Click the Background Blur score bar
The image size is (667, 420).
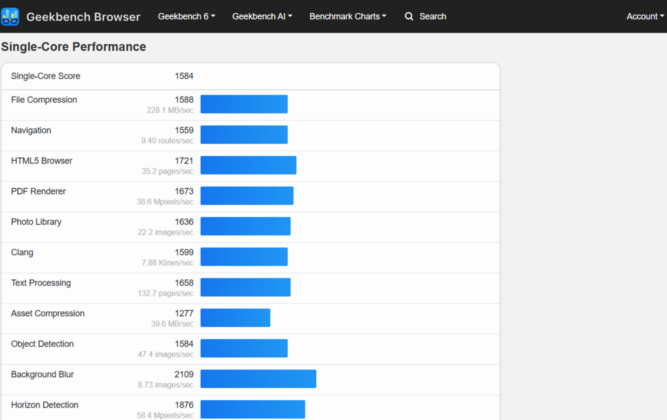[259, 379]
